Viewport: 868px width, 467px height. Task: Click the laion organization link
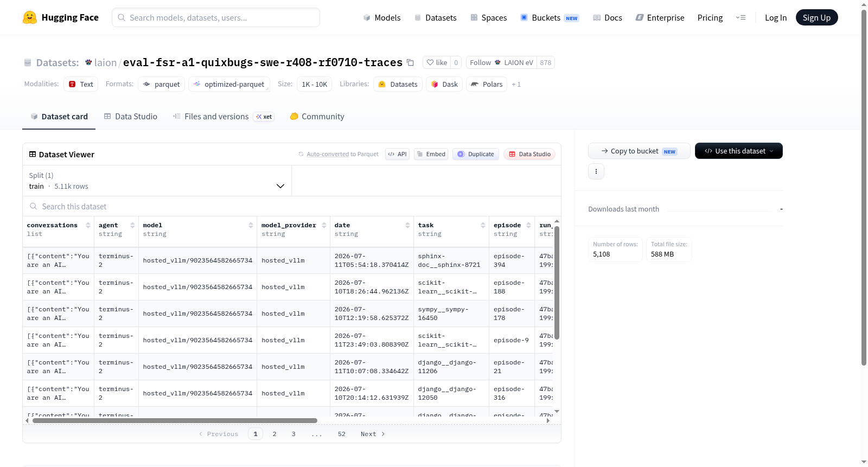click(105, 63)
